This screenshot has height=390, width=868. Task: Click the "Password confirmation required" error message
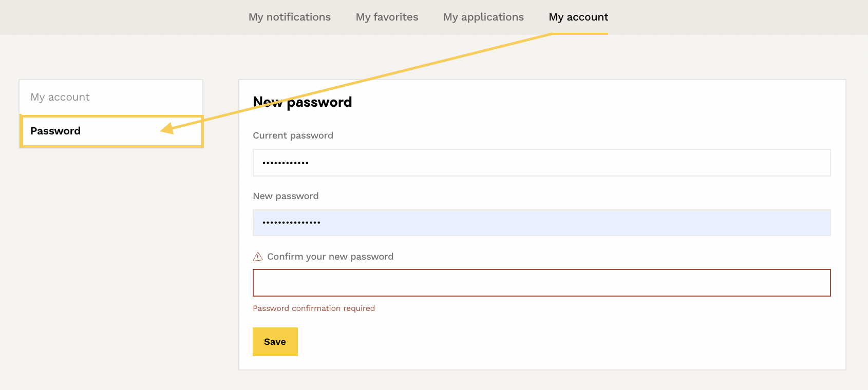coord(314,308)
